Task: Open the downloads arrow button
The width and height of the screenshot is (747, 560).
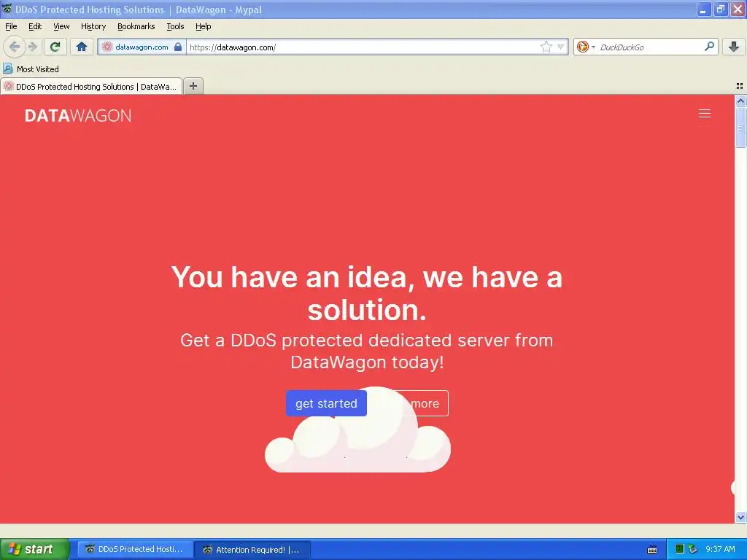Action: (x=734, y=47)
